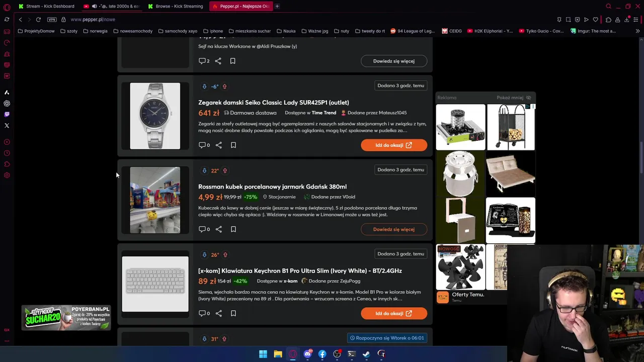This screenshot has height=362, width=644.
Task: Mute the YouTube tab audio
Action: (x=94, y=7)
